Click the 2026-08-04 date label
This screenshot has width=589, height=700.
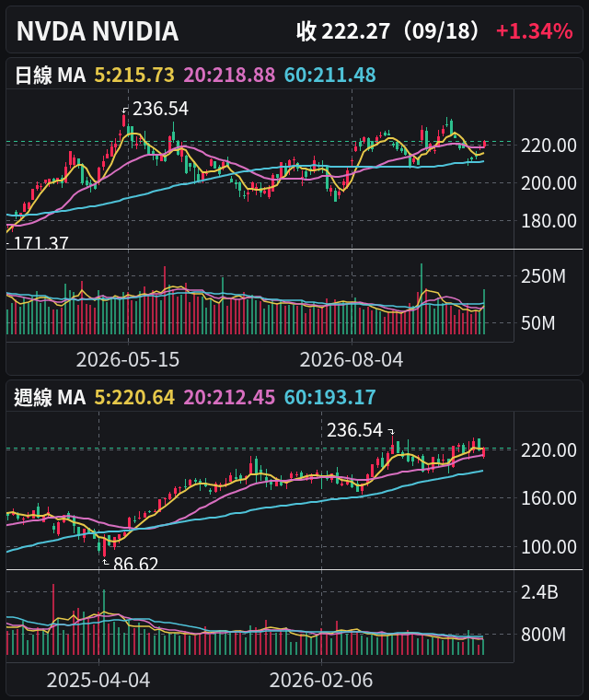coord(352,360)
